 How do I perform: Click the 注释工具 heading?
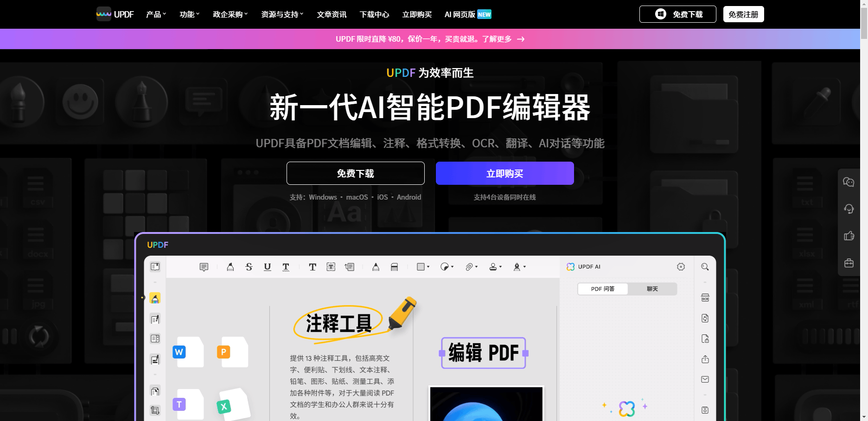339,323
